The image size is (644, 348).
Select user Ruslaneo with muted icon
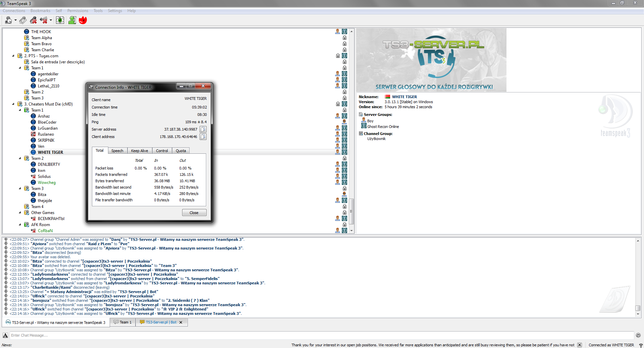pos(46,134)
